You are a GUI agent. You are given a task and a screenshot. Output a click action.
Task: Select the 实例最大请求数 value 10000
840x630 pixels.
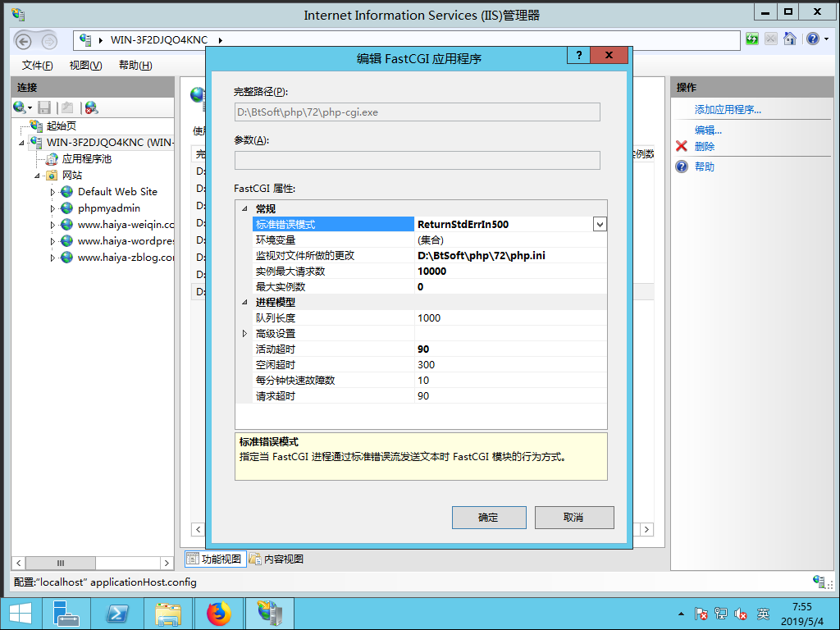(x=431, y=271)
